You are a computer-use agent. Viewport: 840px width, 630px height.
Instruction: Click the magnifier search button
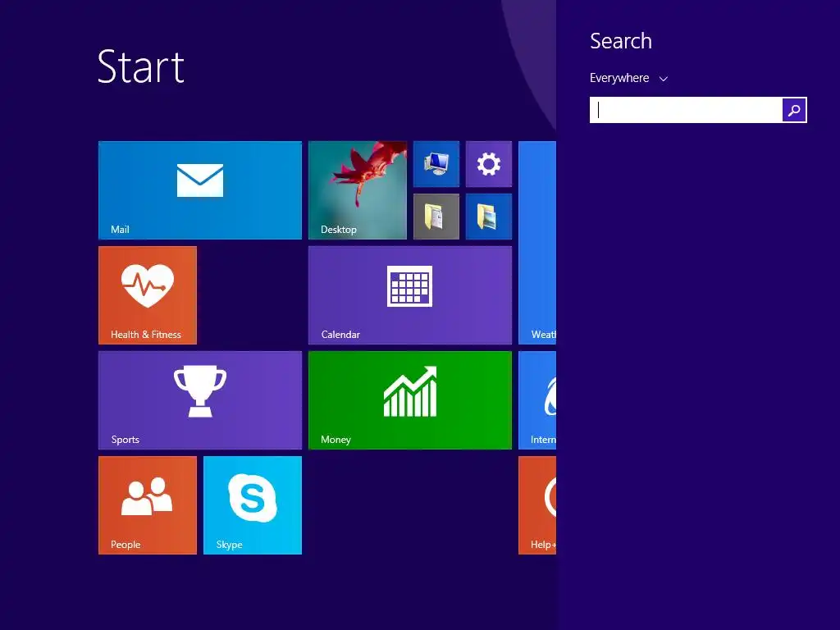tap(794, 110)
